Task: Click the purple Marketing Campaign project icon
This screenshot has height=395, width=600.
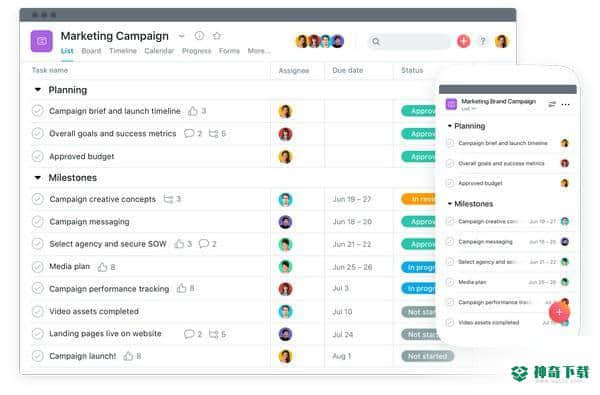Action: [41, 41]
